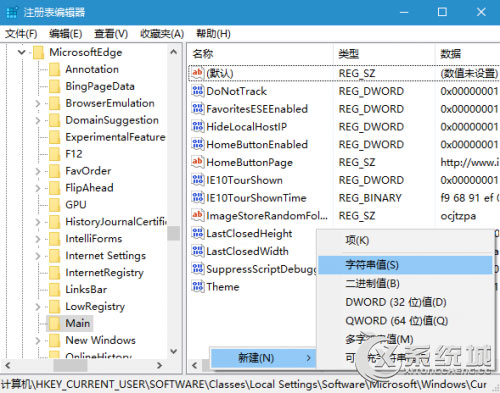Choose 字符串值(S) from the submenu
The image size is (500, 393).
click(405, 265)
